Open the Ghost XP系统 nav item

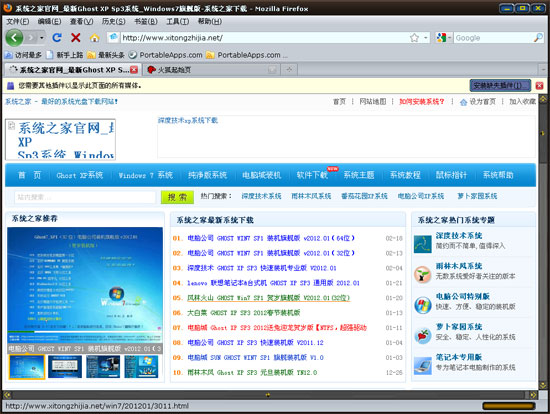pos(80,175)
